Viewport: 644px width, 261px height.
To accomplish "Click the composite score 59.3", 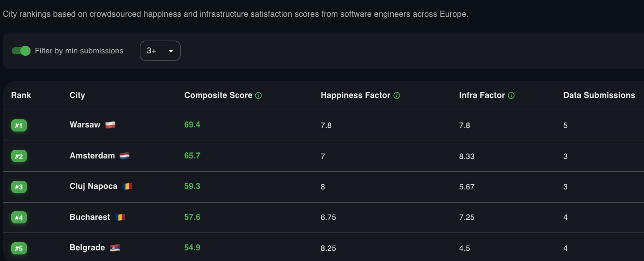I will [x=192, y=186].
